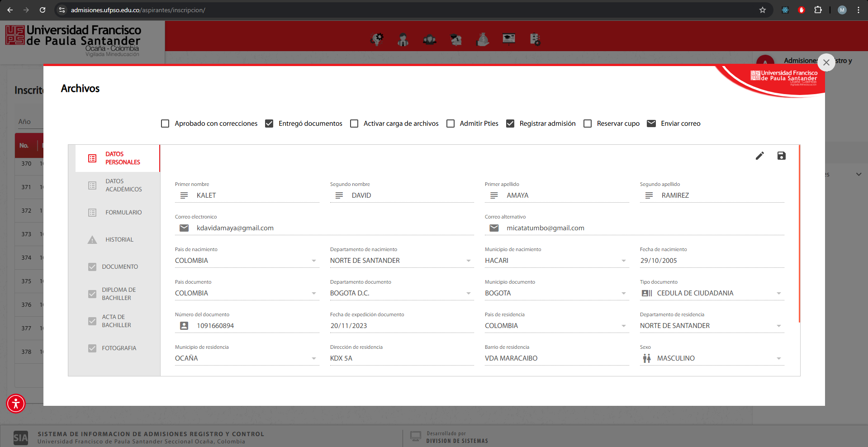Screen dimensions: 868x447
Task: Enable Aprobado con correcciones checkbox
Action: (165, 124)
